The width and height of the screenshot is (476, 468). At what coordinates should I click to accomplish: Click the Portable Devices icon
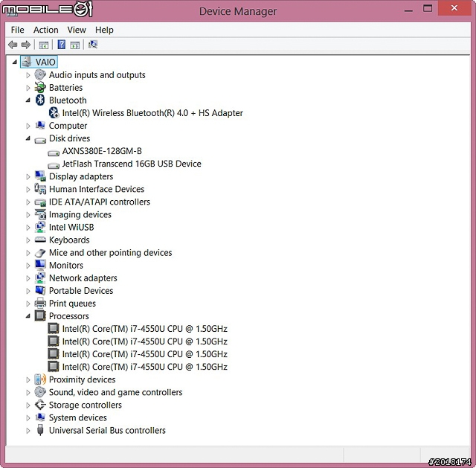pyautogui.click(x=40, y=290)
